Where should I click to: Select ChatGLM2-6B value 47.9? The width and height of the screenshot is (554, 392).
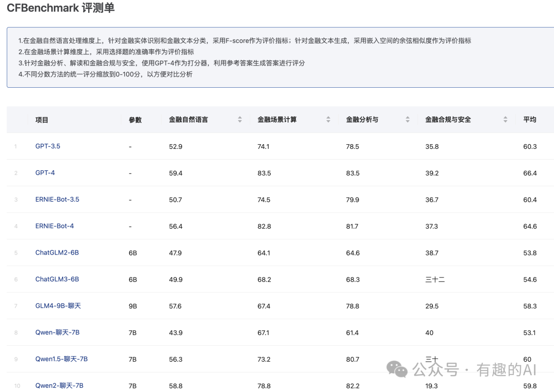(x=175, y=253)
